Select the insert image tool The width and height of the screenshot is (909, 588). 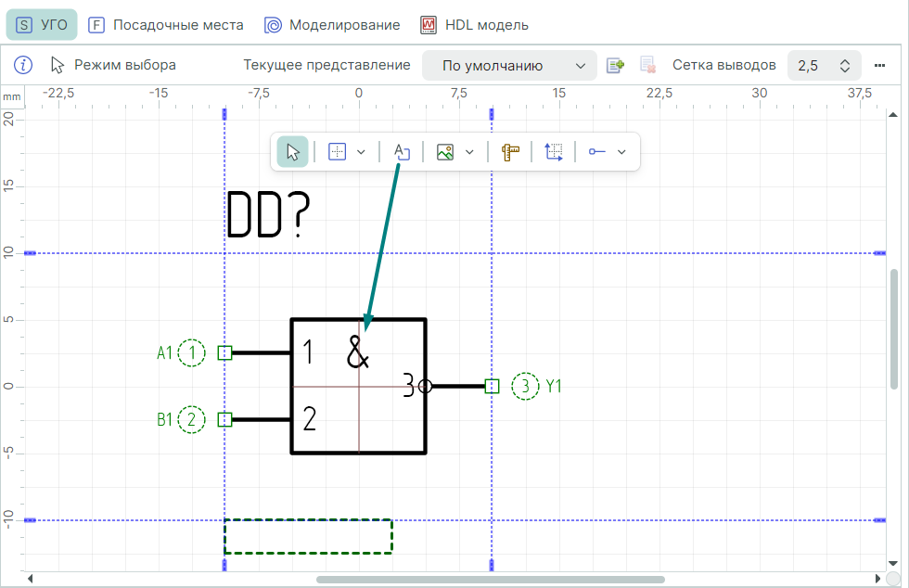tap(445, 152)
